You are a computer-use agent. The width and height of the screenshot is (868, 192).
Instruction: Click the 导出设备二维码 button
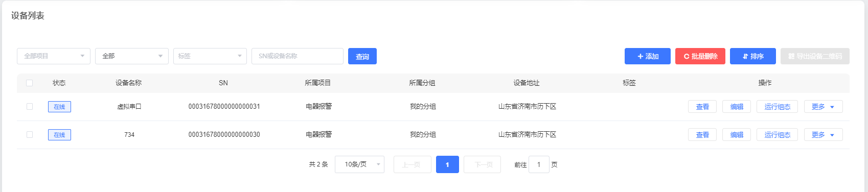point(815,56)
